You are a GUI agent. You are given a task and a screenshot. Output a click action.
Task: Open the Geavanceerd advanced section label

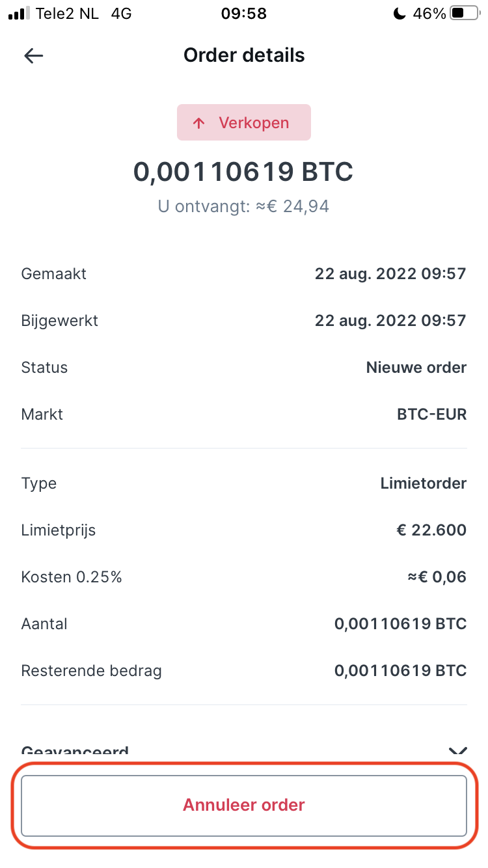point(75,752)
